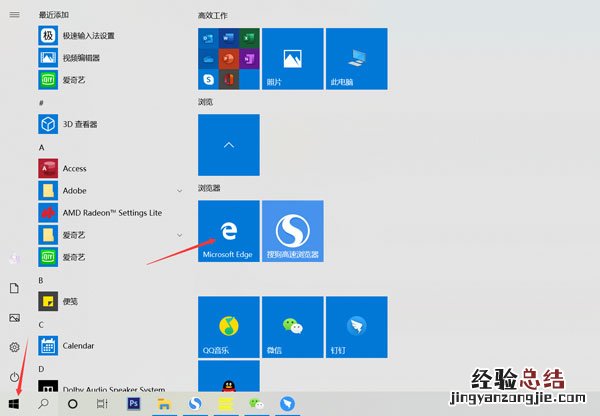Expand the Start menu hamburger button
This screenshot has width=600, height=416.
(14, 16)
